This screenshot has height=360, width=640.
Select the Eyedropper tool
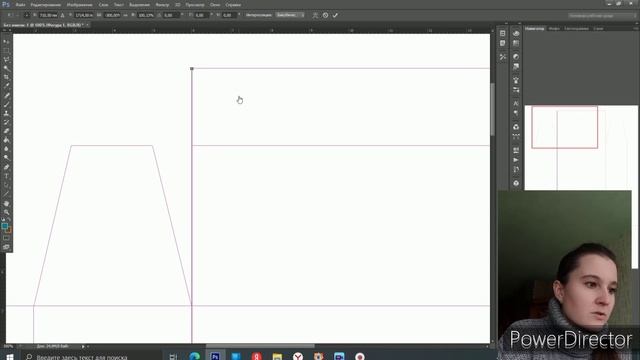(x=6, y=86)
